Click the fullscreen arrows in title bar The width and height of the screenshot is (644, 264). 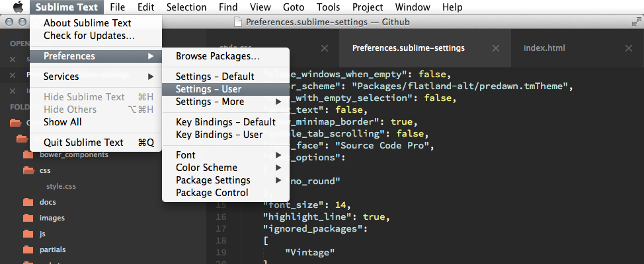point(636,22)
